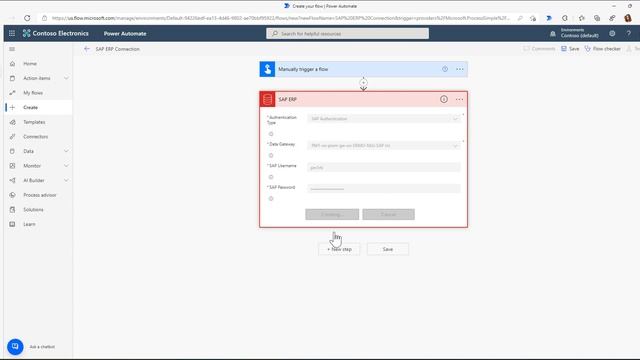Open the settings gear icon
The height and width of the screenshot is (360, 640).
[612, 33]
